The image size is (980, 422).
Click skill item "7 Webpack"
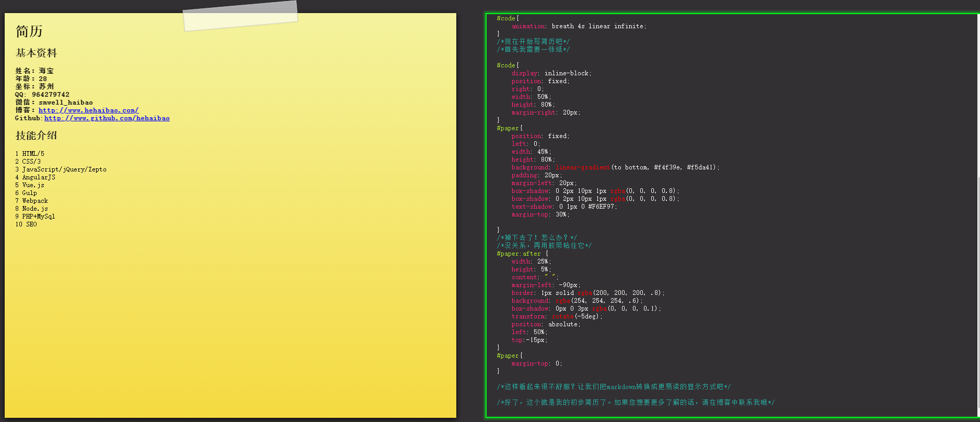(31, 201)
